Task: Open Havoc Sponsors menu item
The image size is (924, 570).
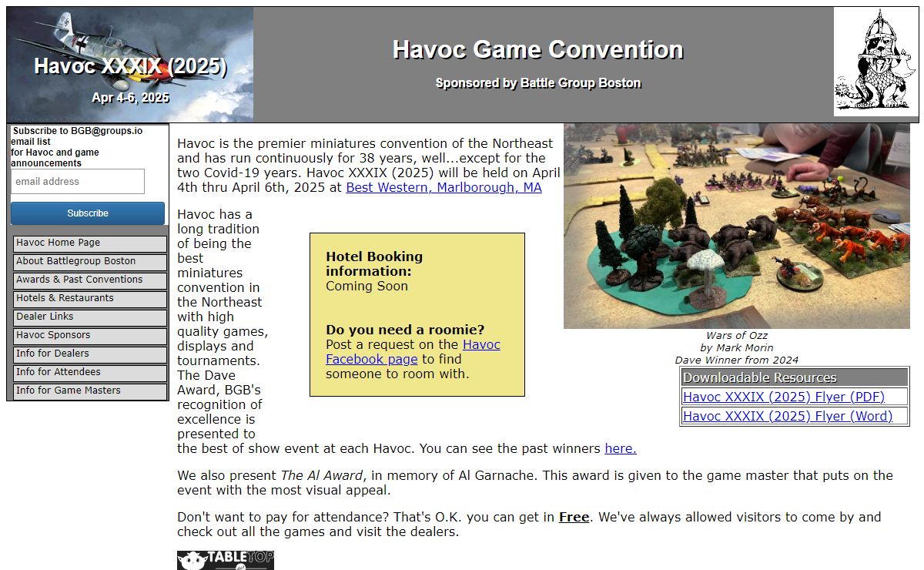Action: click(x=90, y=336)
